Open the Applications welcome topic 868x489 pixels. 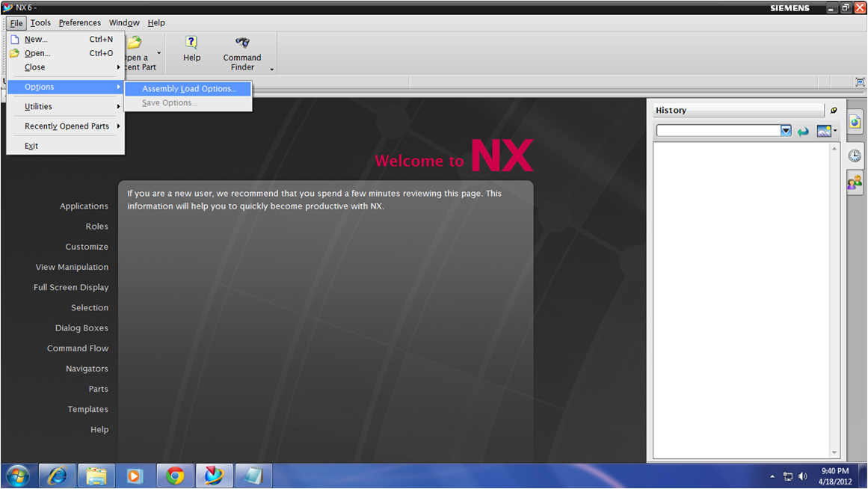pos(84,206)
